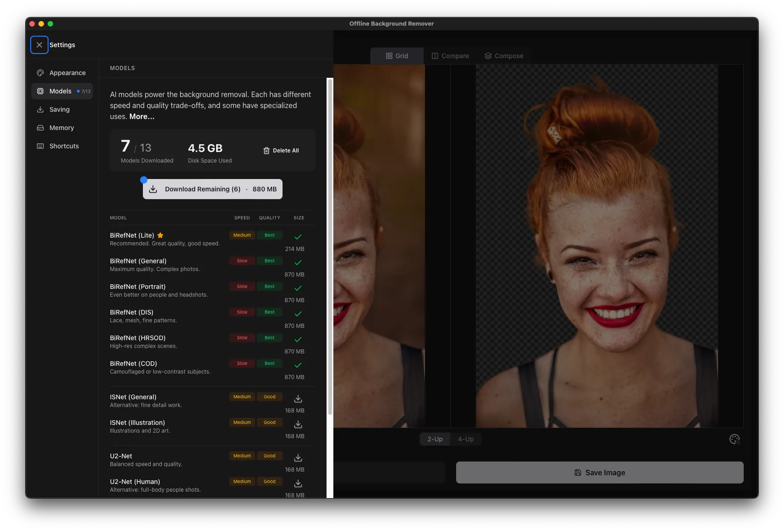Download the U2-Net model
This screenshot has width=784, height=532.
pos(298,458)
